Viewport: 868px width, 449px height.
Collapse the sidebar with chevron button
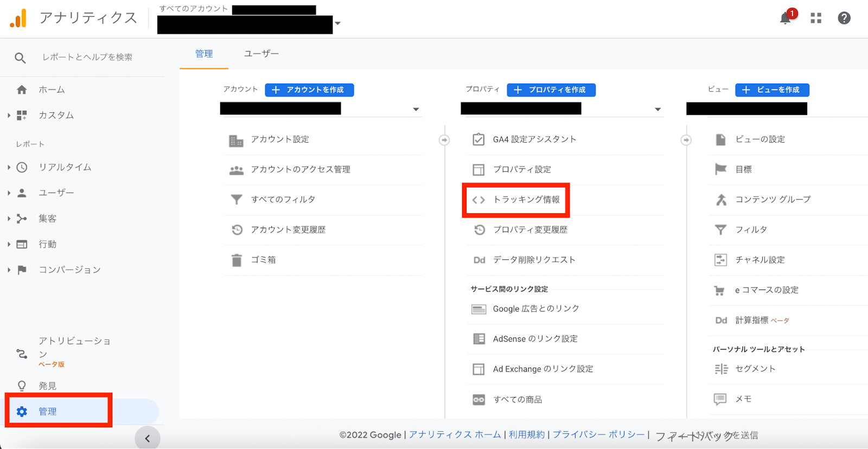[147, 438]
